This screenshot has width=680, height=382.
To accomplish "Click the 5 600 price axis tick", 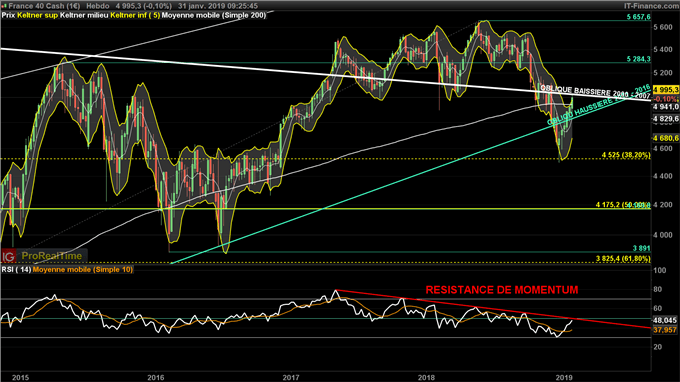I will pyautogui.click(x=663, y=27).
